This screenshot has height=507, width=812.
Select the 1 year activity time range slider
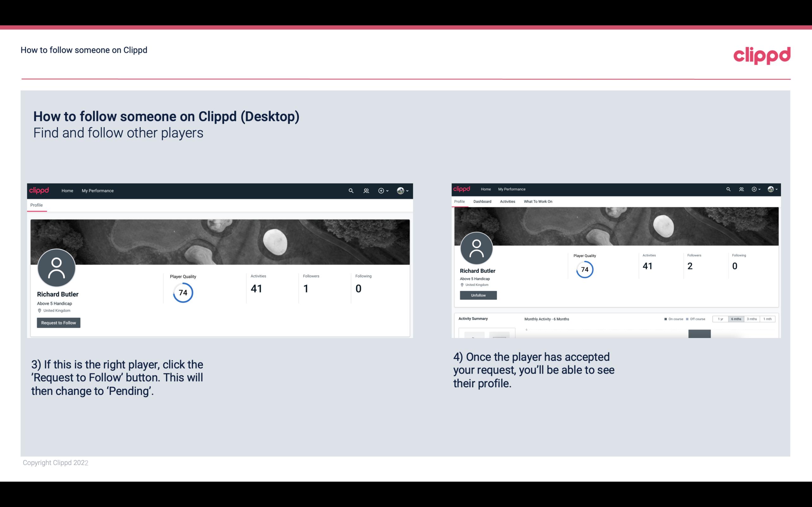(721, 319)
